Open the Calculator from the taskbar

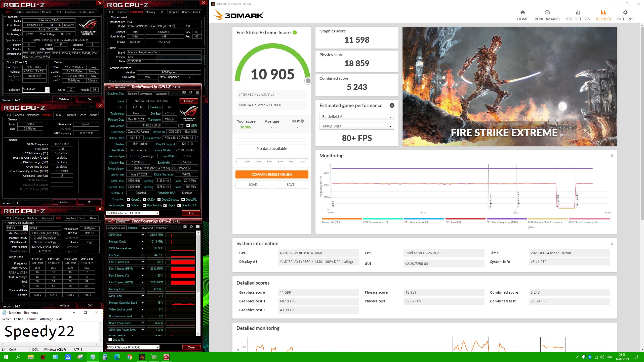(x=105, y=357)
